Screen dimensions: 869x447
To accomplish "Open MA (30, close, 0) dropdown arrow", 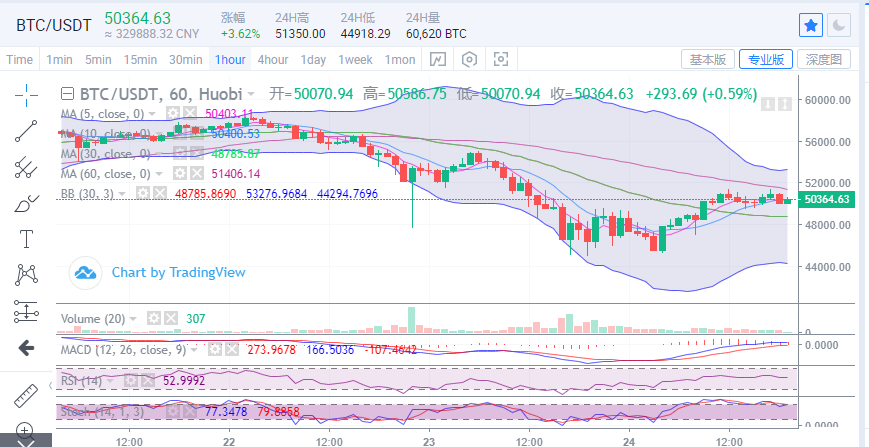I will [x=159, y=154].
